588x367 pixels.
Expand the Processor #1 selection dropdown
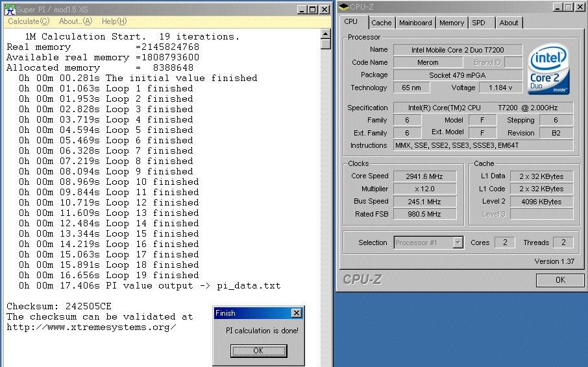pos(458,243)
